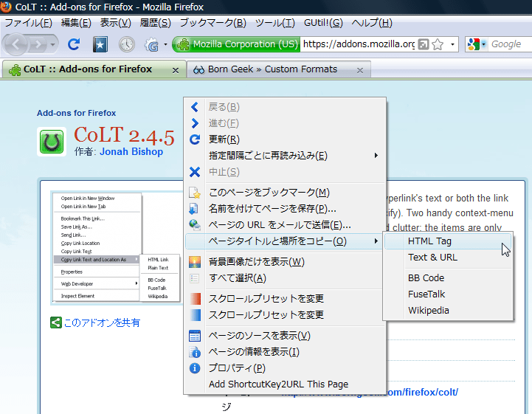Click the address bar URL field

pyautogui.click(x=359, y=44)
